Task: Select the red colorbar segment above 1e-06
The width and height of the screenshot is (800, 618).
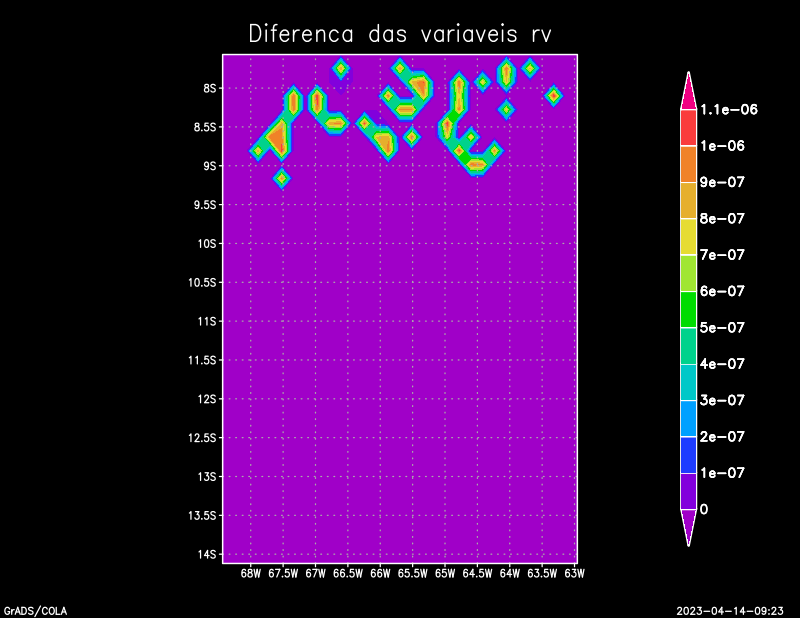Action: click(x=688, y=127)
